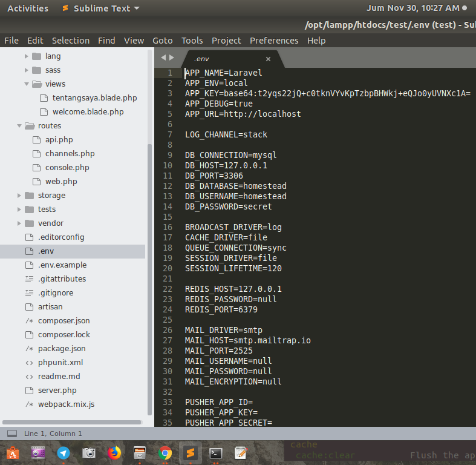Open web.php in the sidebar

coord(61,182)
